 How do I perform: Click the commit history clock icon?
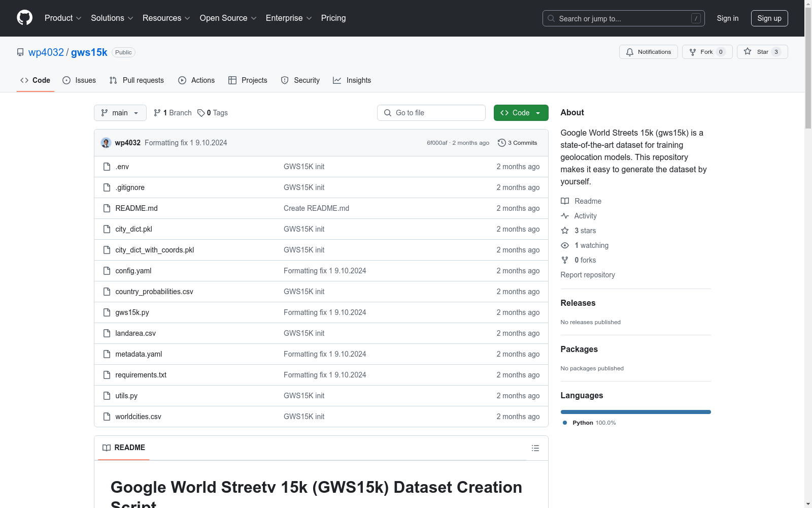[x=502, y=143]
